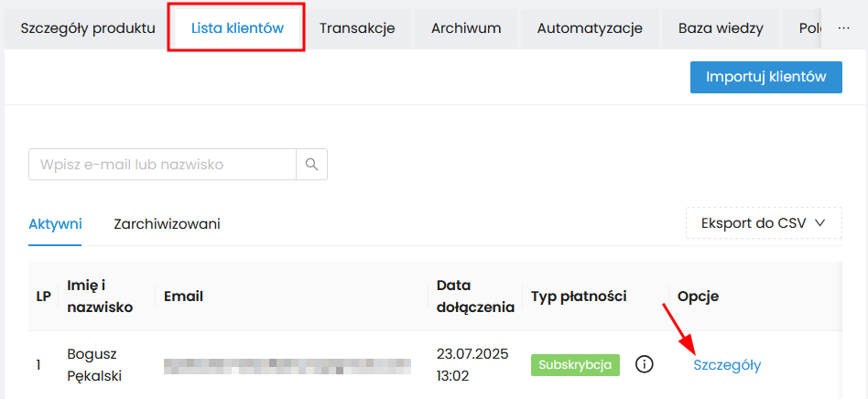Click the Data dołączenia column header
868x399 pixels.
coord(475,297)
